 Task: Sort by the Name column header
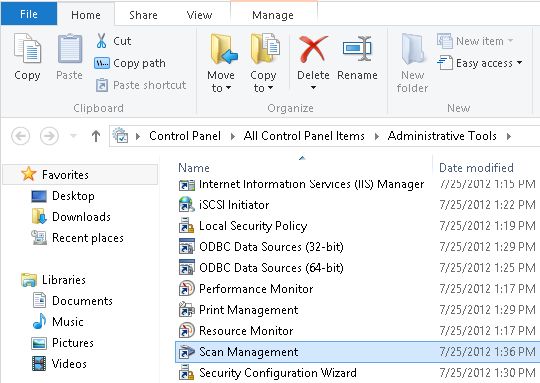[x=194, y=168]
